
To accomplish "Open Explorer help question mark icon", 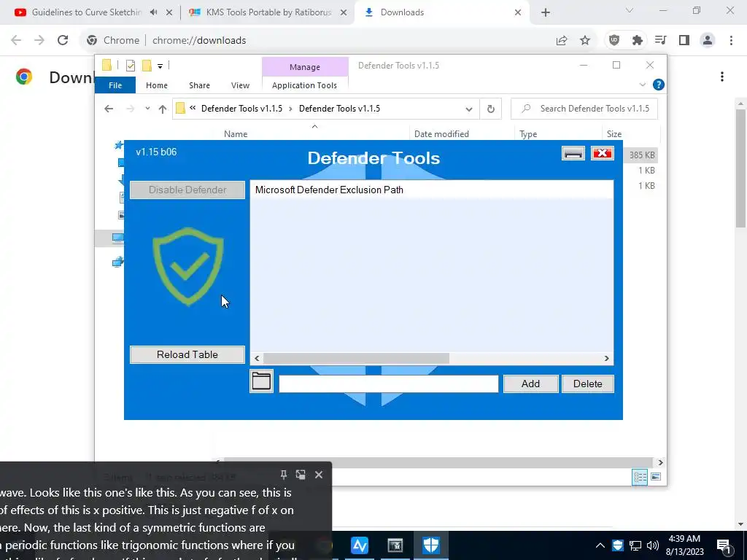I will [x=659, y=85].
